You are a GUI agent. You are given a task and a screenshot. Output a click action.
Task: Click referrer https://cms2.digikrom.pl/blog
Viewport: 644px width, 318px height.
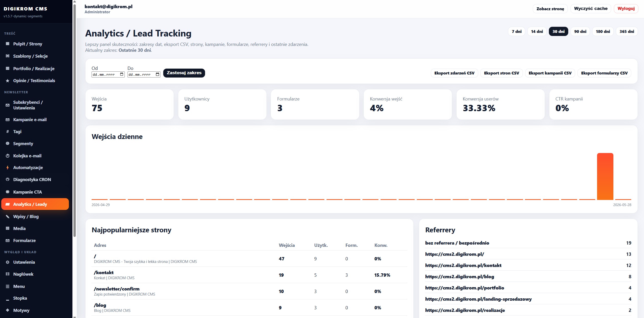(x=460, y=277)
